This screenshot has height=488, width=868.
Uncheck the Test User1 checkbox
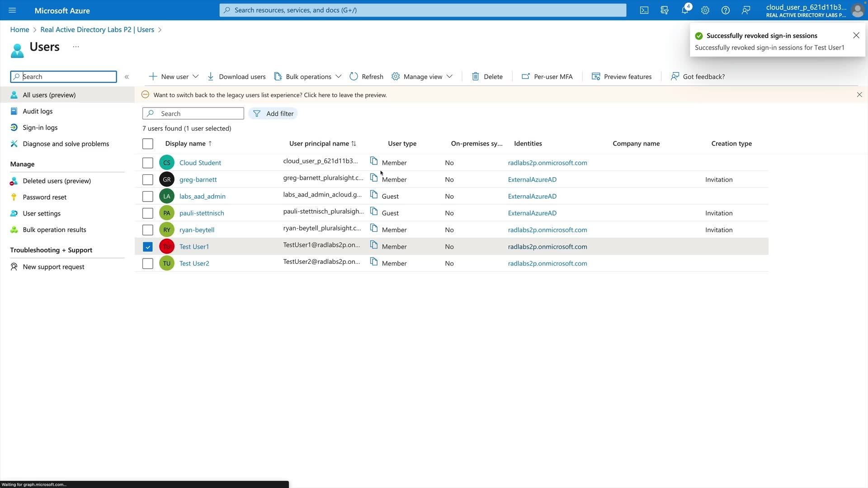coord(148,247)
